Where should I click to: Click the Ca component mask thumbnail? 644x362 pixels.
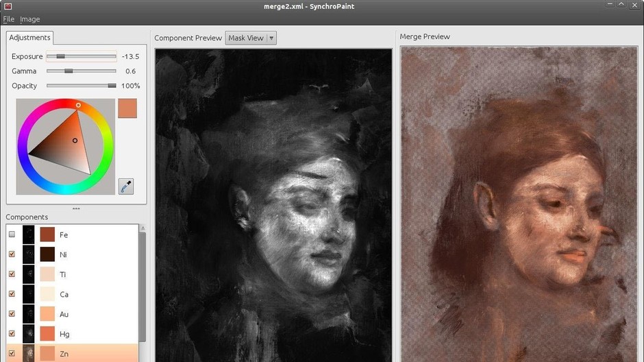[x=28, y=294]
